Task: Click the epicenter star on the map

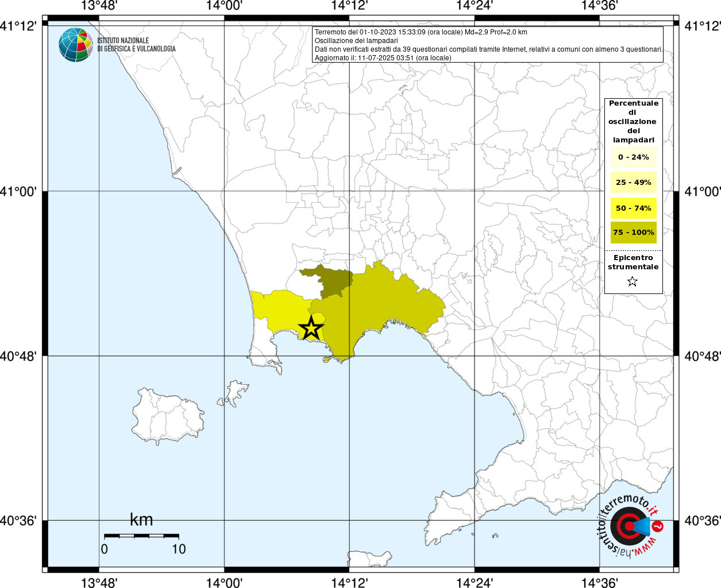Action: (311, 328)
